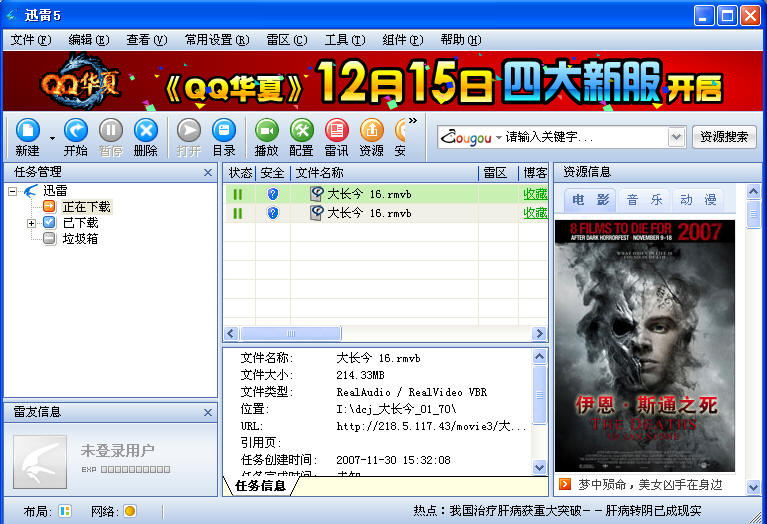
Task: Click safety shield icon in second row
Action: (272, 213)
